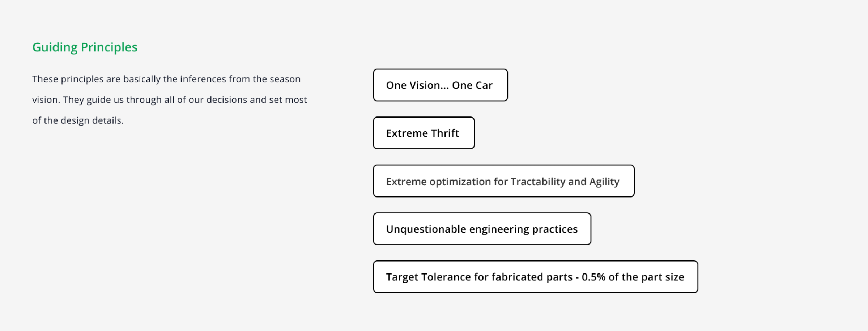The width and height of the screenshot is (868, 331).
Task: Click the line "of the design details."
Action: 78,120
